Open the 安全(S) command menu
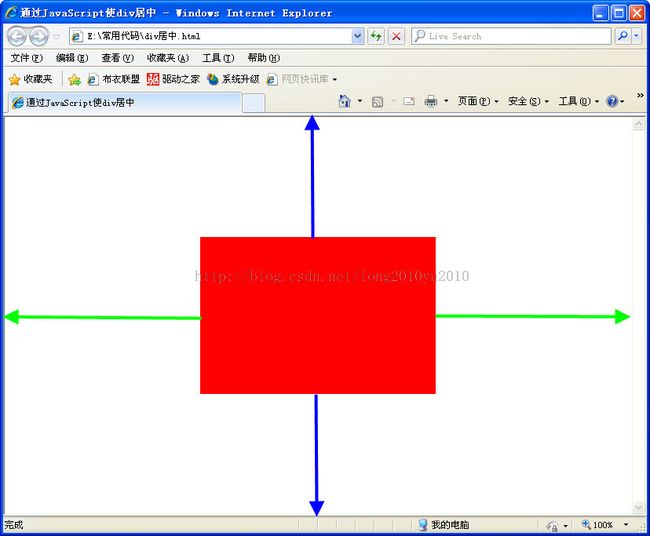The image size is (650, 536). [x=529, y=101]
